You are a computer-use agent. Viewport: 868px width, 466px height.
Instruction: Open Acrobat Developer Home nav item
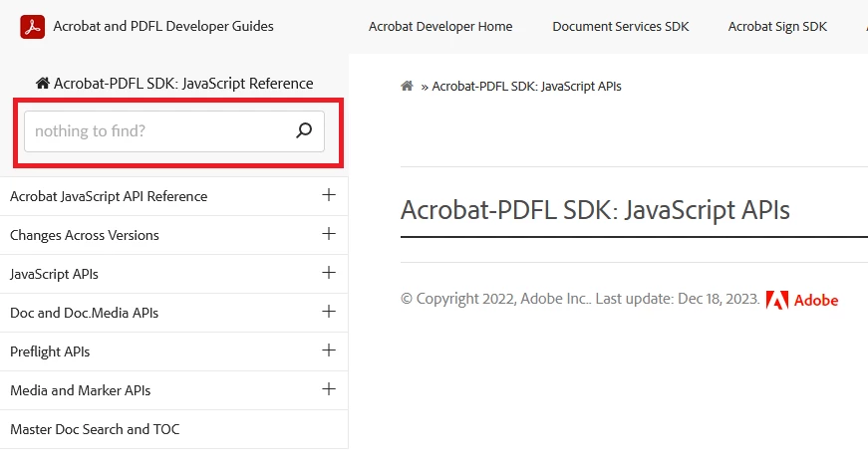[440, 27]
